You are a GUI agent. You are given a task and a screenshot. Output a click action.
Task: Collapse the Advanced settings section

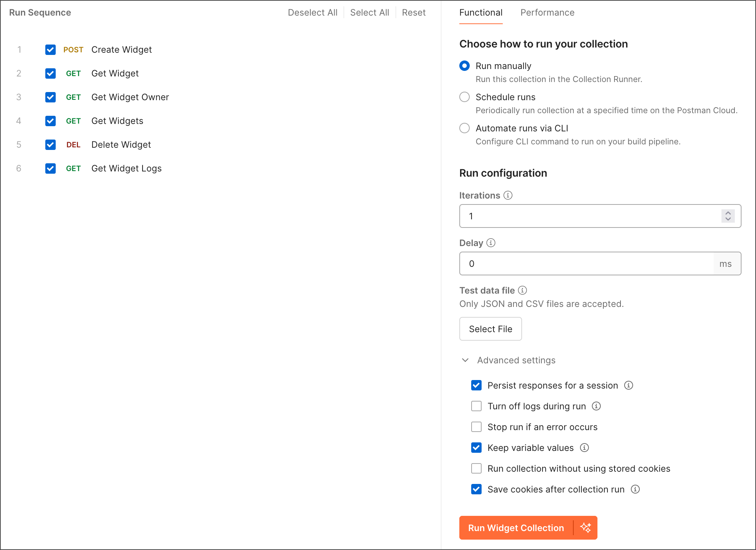point(465,360)
